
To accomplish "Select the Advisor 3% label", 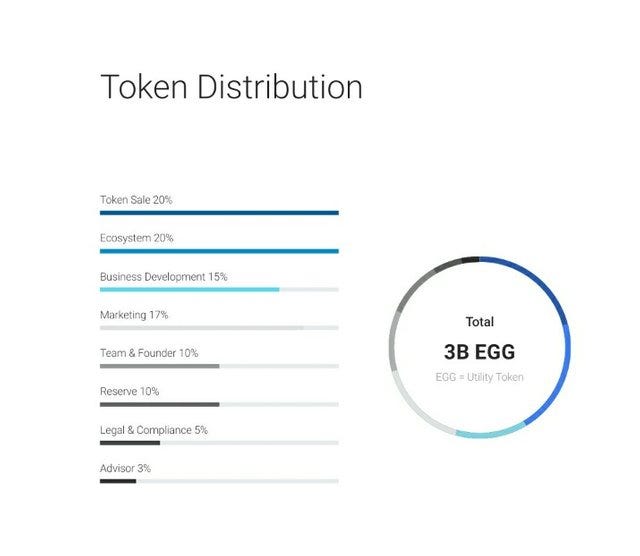I will tap(125, 468).
